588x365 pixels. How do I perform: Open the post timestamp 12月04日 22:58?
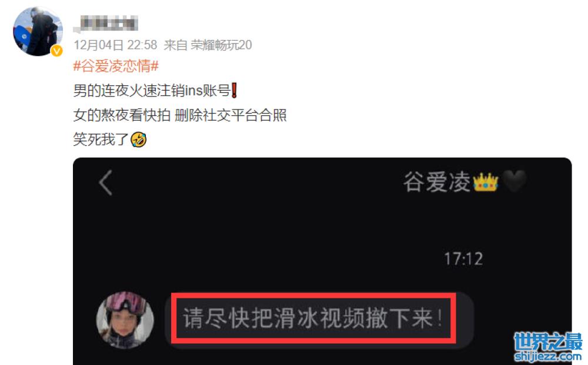pos(115,45)
